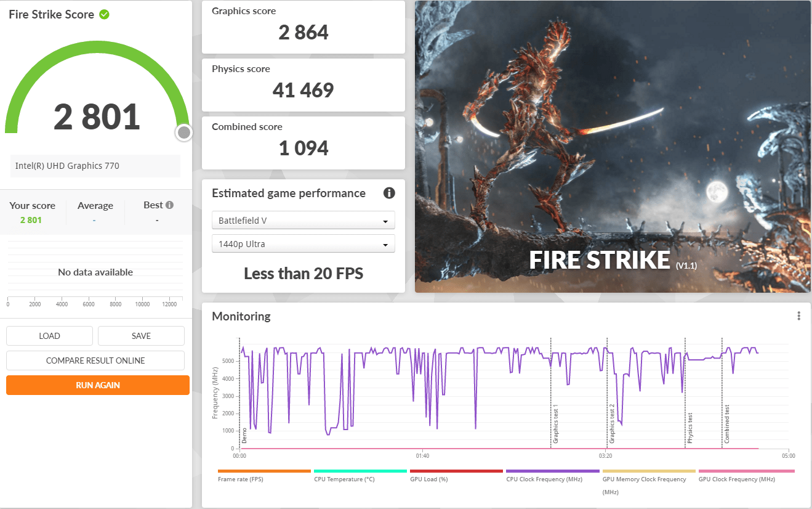The height and width of the screenshot is (509, 812).
Task: Click the main score 2 801
Action: coord(97,116)
